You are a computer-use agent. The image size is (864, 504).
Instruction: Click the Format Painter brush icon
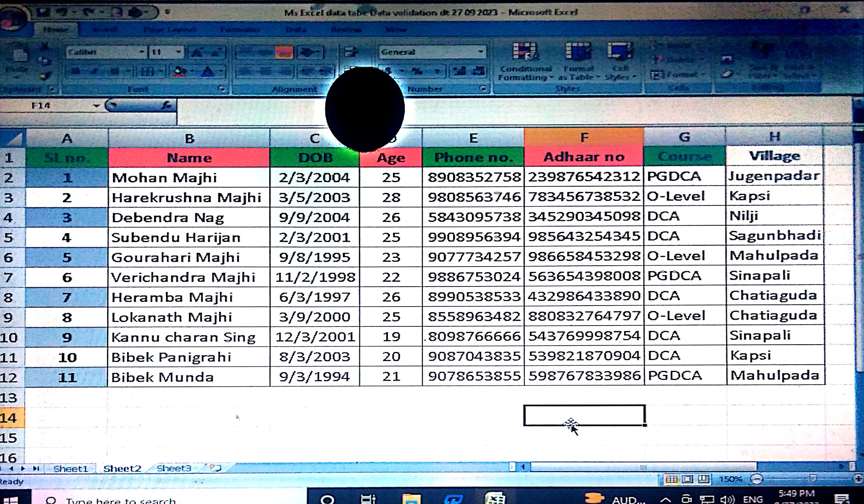coord(45,76)
